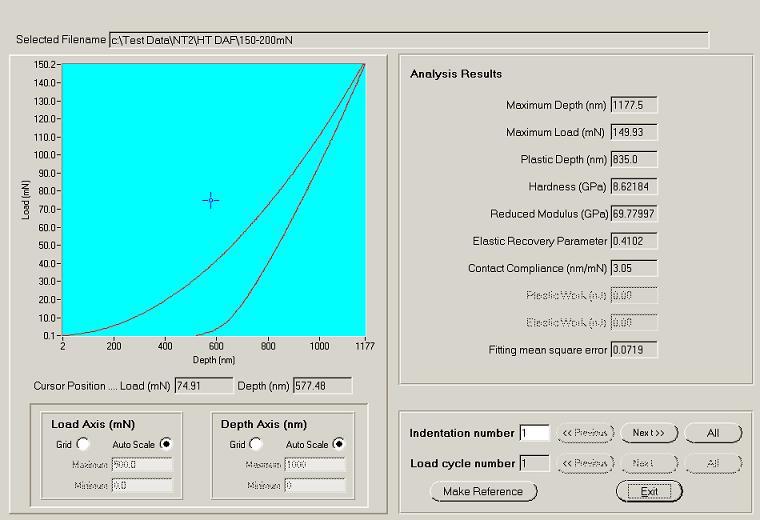The image size is (760, 520).
Task: Click the load cycle All button
Action: 713,463
